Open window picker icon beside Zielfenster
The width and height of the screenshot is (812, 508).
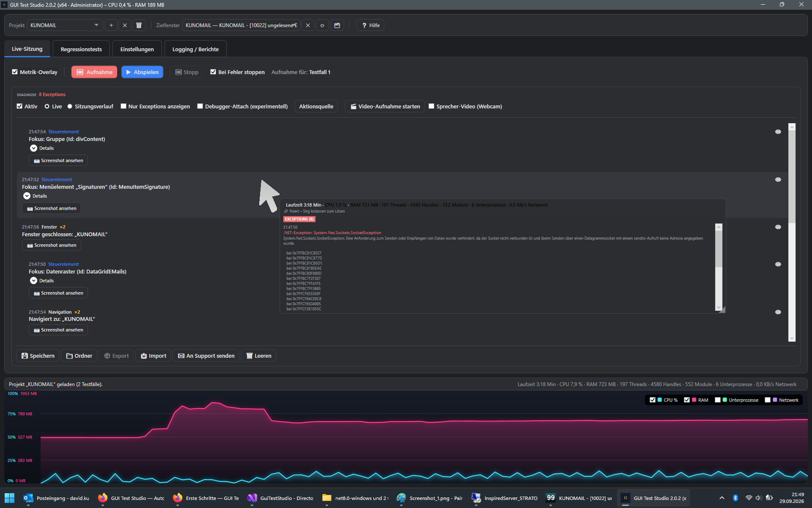click(x=337, y=25)
